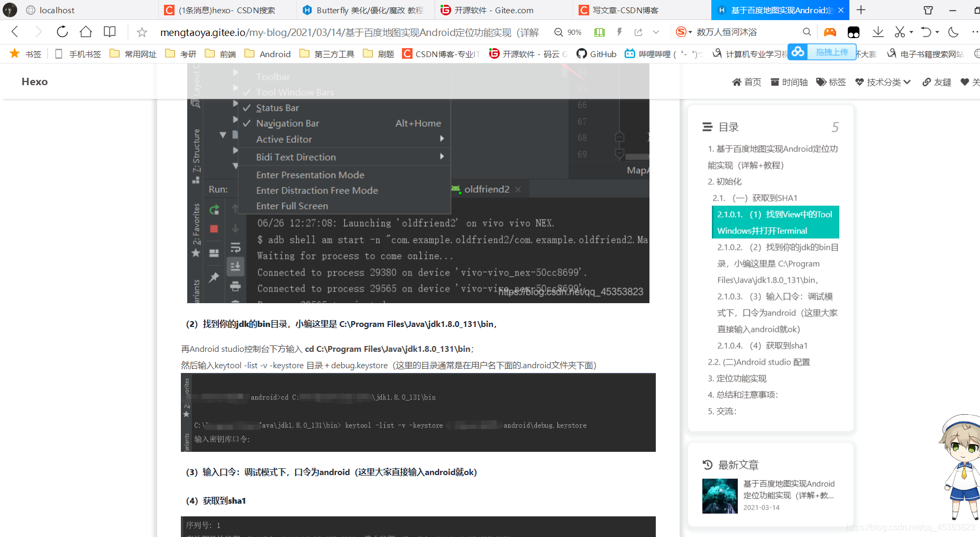Open the zoom level 90% control
This screenshot has width=980, height=537.
click(x=568, y=32)
